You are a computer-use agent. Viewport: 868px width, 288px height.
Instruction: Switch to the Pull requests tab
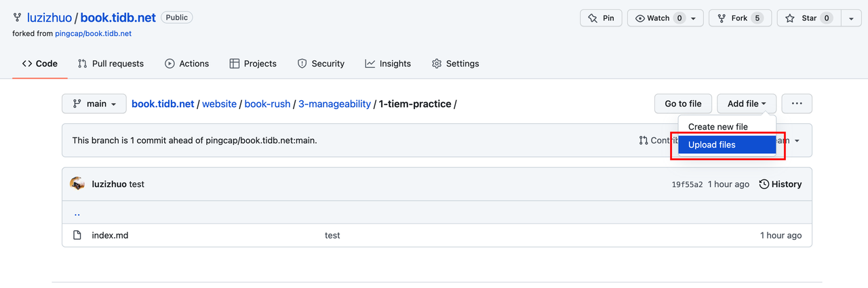pyautogui.click(x=111, y=64)
